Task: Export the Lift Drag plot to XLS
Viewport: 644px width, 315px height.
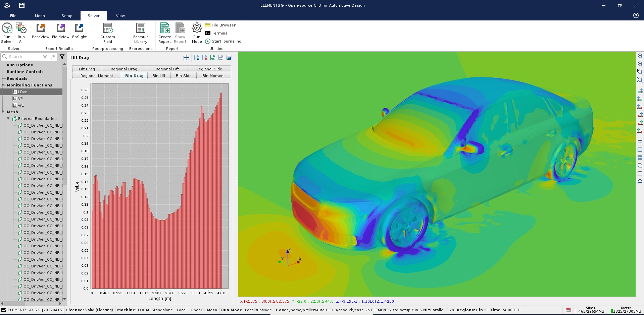Action: coord(212,58)
